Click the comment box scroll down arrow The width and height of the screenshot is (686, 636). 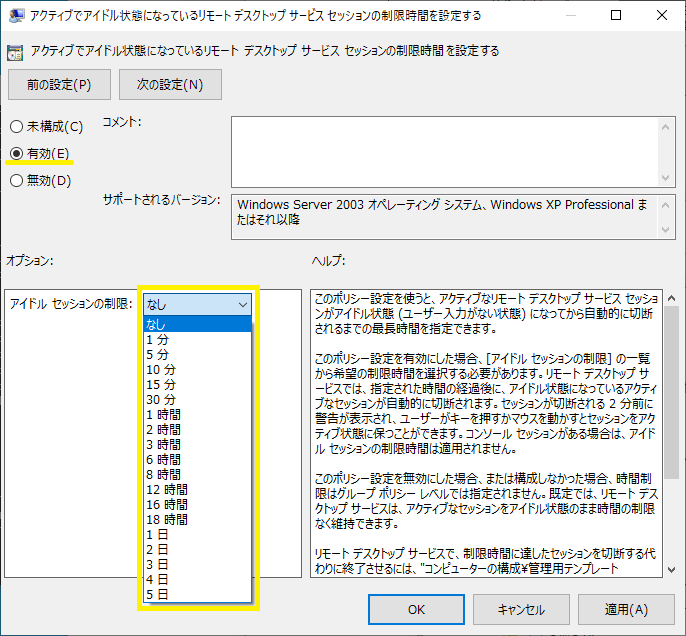[665, 178]
